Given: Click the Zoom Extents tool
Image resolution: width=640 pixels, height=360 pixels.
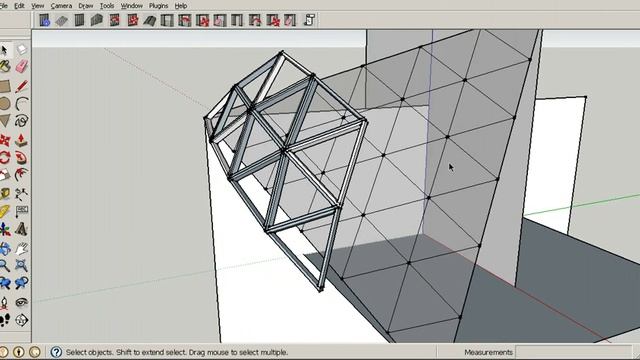Looking at the screenshot, I should coord(21,265).
